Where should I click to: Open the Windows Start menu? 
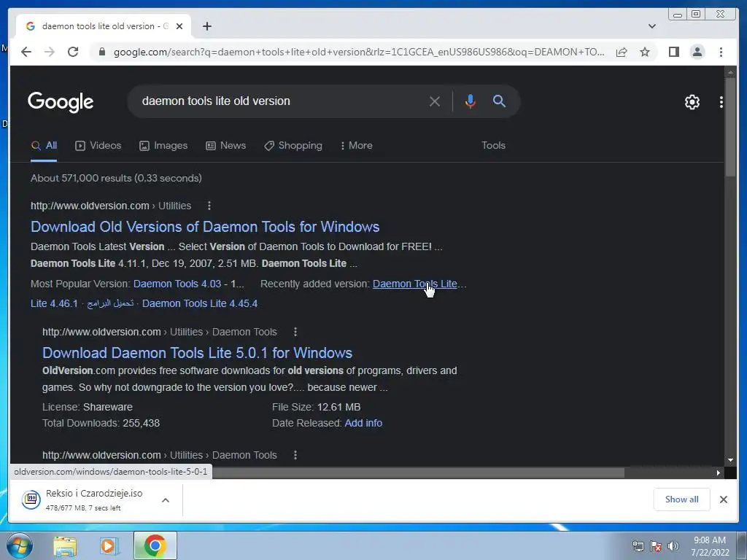click(x=20, y=545)
